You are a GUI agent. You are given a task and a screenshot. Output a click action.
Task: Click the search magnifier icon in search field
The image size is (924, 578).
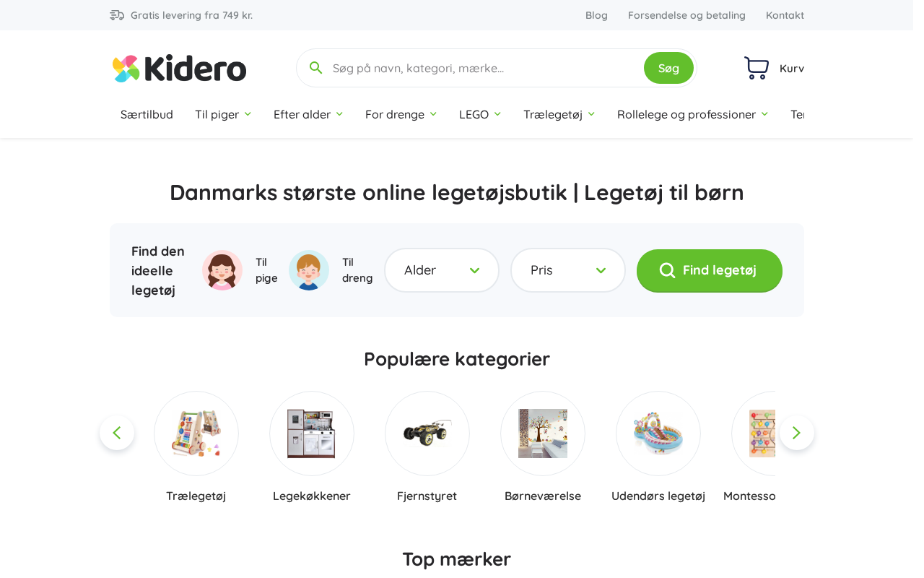coord(315,68)
